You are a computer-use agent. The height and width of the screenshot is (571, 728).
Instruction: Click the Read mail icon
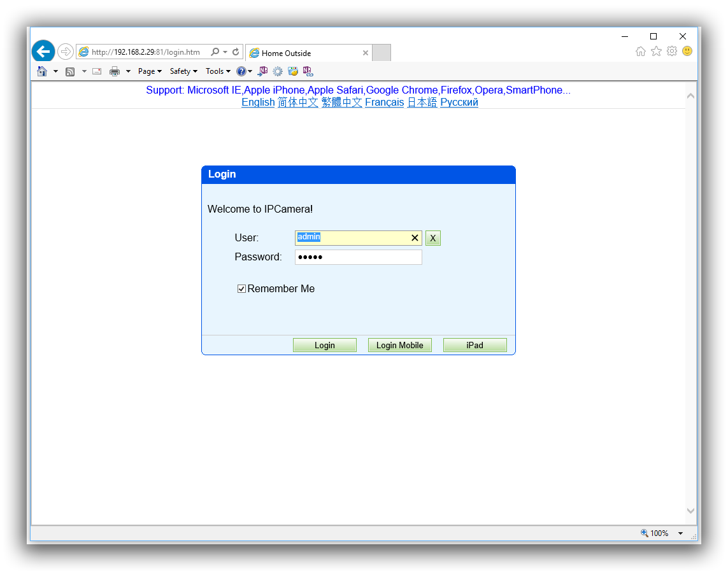[x=97, y=71]
